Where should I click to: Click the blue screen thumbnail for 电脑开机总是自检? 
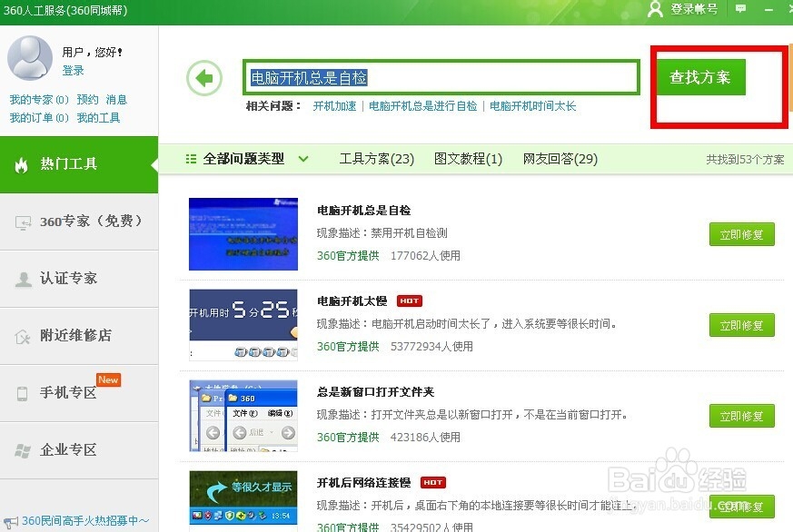tap(243, 234)
